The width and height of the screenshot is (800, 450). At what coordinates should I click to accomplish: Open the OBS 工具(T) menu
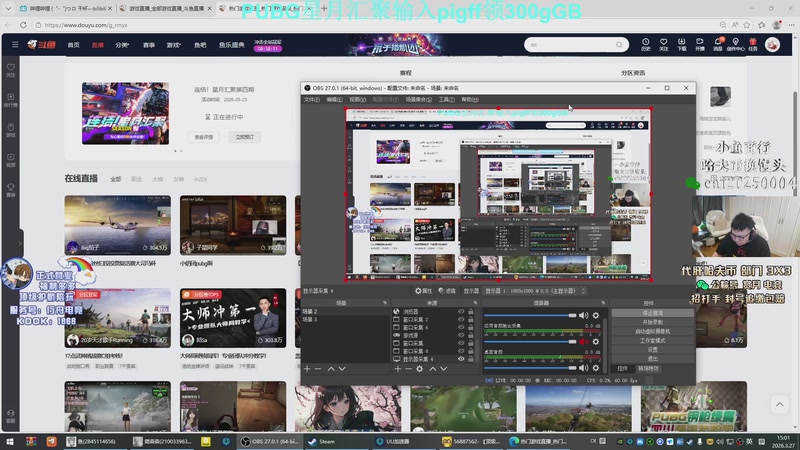(446, 99)
